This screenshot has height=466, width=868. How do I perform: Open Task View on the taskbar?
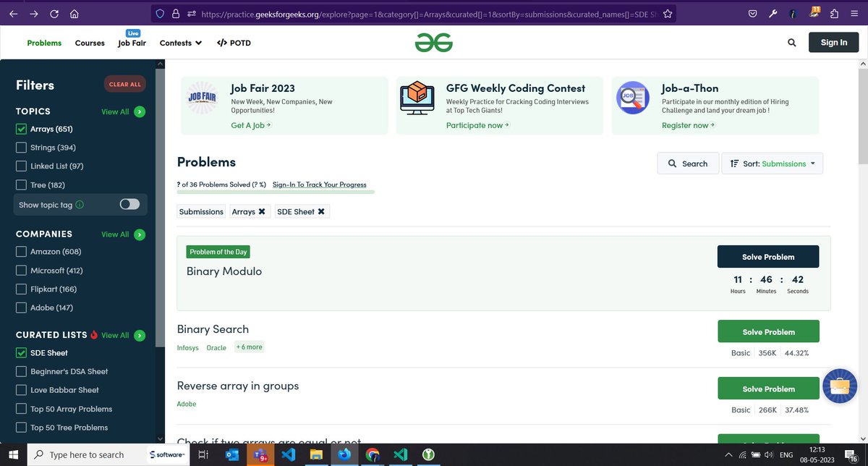203,454
